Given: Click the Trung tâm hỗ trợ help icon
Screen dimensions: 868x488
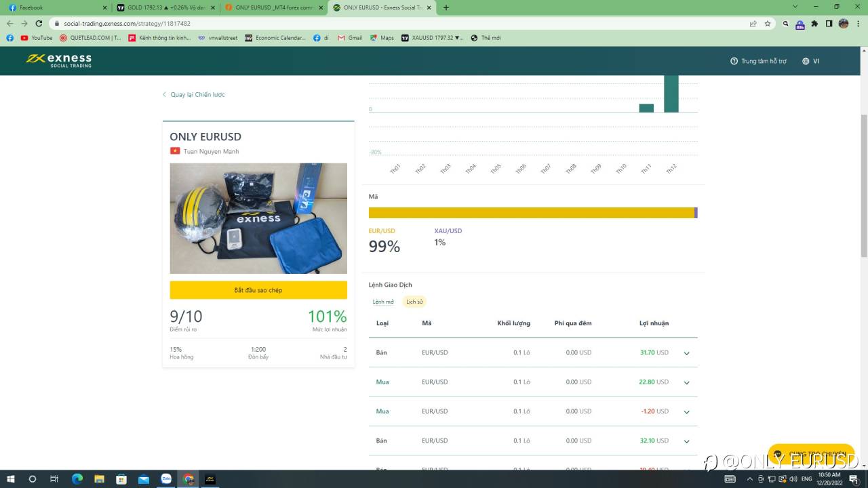Looking at the screenshot, I should pos(734,61).
